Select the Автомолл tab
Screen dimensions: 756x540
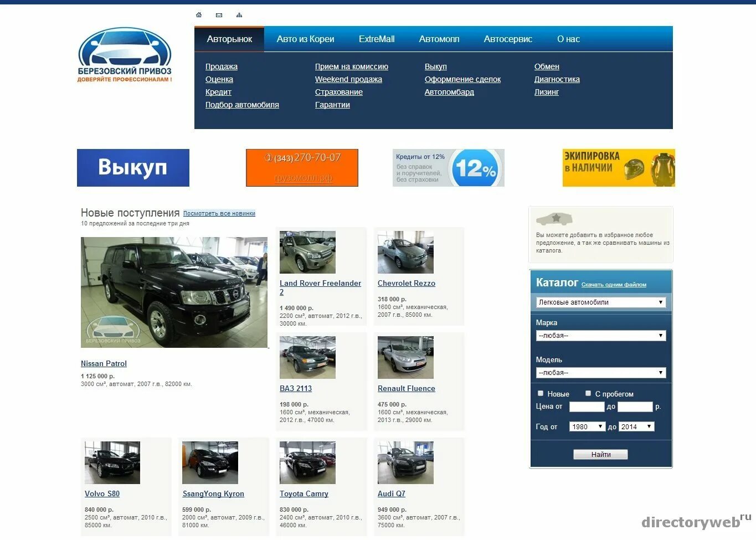click(439, 39)
